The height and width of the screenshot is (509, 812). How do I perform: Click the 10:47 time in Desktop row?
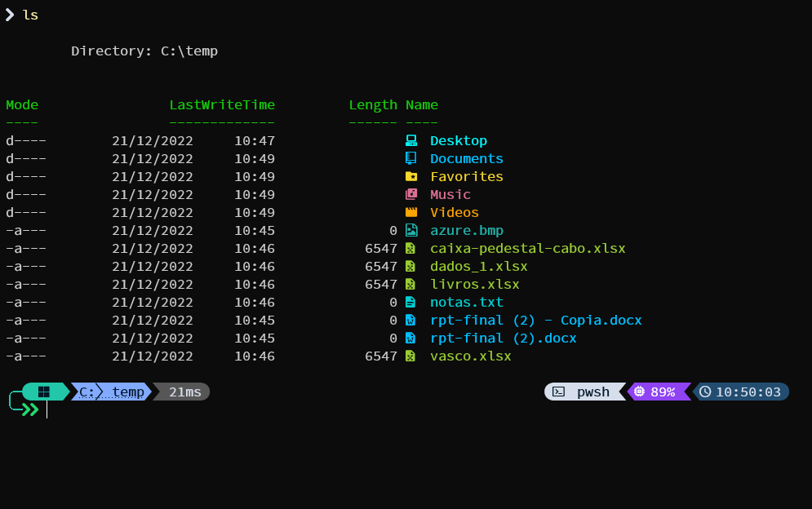click(255, 141)
